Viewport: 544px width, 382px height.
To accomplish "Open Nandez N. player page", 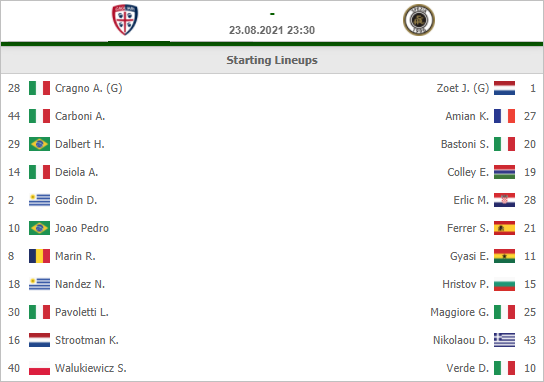I will tap(80, 284).
